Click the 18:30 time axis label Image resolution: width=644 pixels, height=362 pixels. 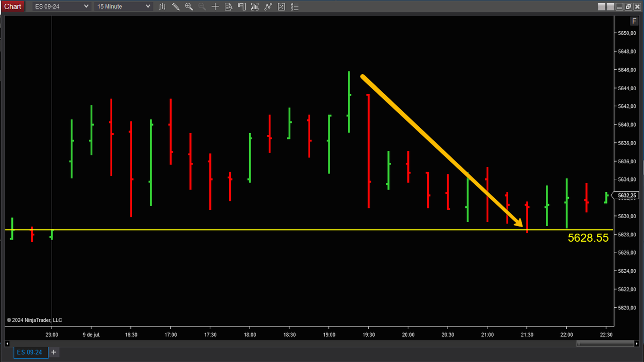pos(289,334)
